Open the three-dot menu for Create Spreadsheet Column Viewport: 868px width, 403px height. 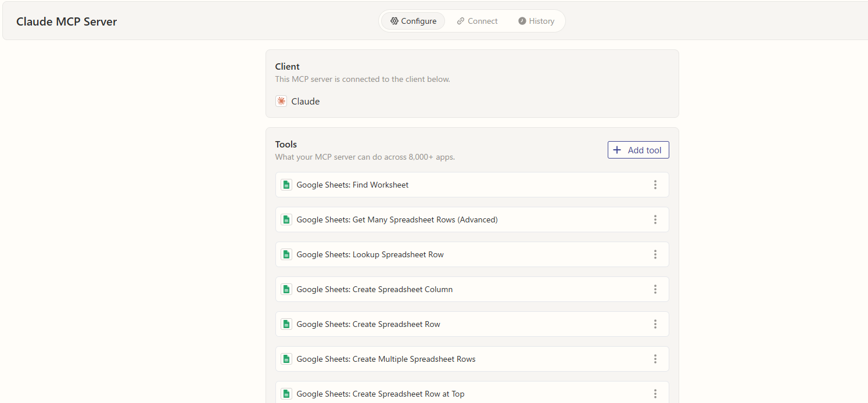coord(655,289)
